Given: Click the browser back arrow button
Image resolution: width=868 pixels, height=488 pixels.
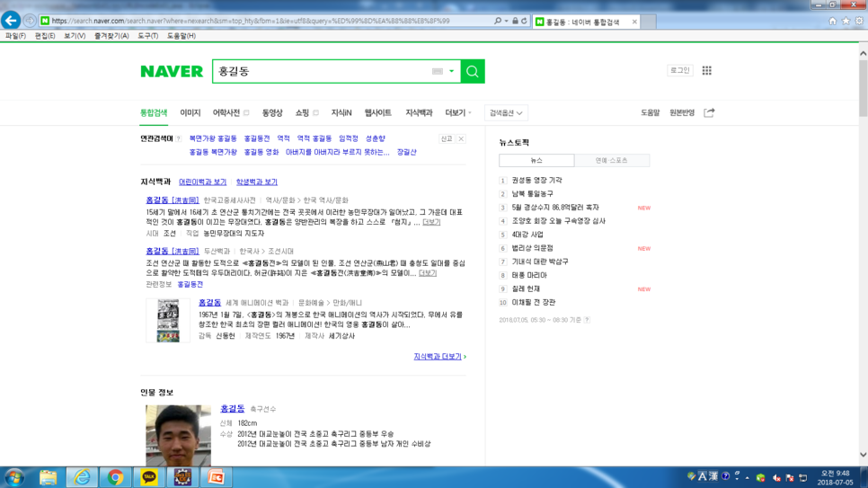Looking at the screenshot, I should coord(11,21).
